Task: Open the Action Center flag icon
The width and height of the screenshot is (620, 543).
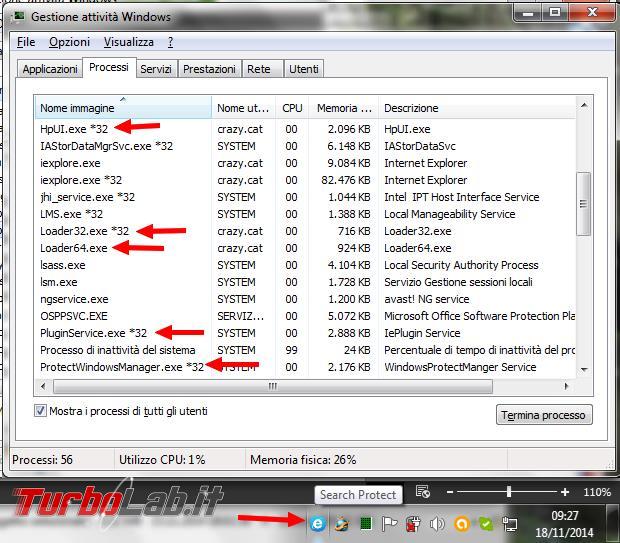Action: pyautogui.click(x=389, y=524)
